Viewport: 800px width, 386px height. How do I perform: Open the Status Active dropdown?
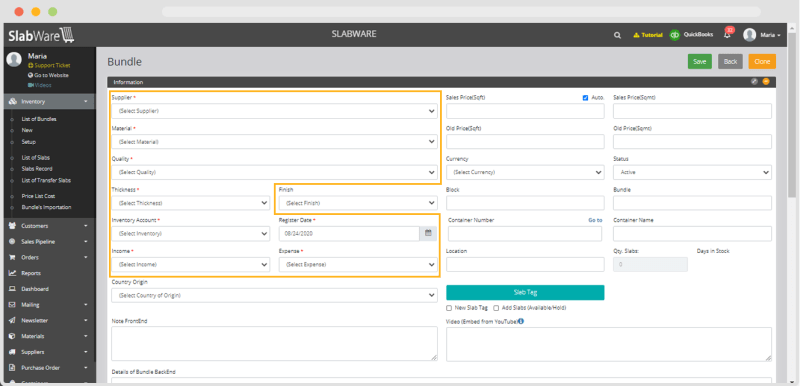(x=692, y=172)
